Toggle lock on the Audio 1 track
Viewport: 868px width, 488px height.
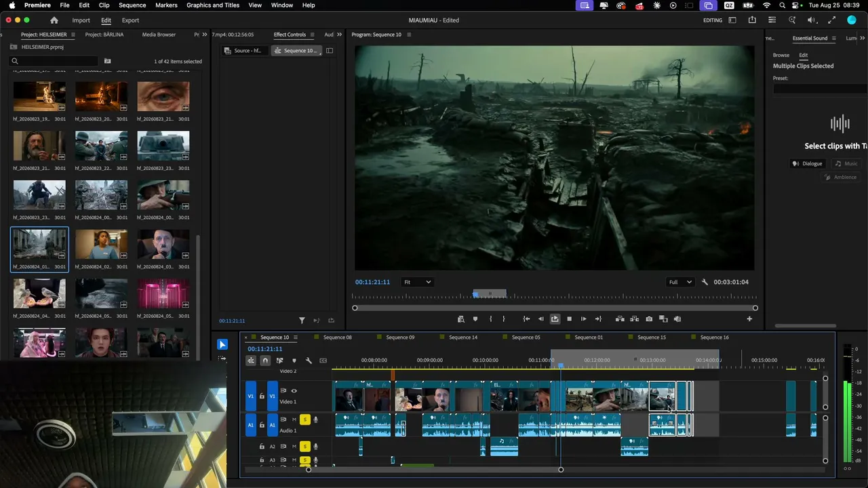(x=262, y=425)
